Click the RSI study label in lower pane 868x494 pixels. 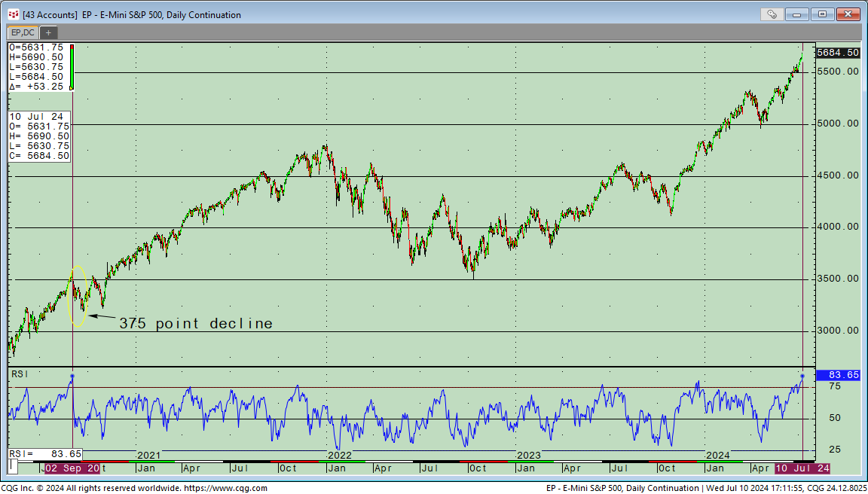pyautogui.click(x=20, y=374)
